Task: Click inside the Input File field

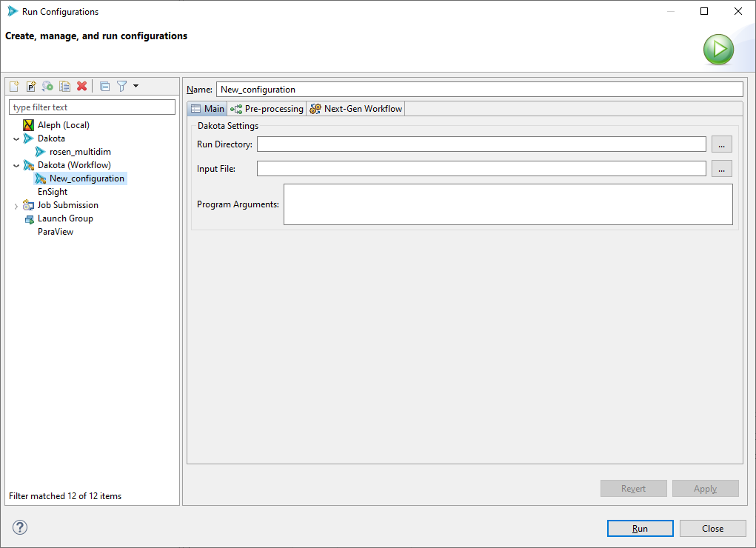Action: (481, 168)
